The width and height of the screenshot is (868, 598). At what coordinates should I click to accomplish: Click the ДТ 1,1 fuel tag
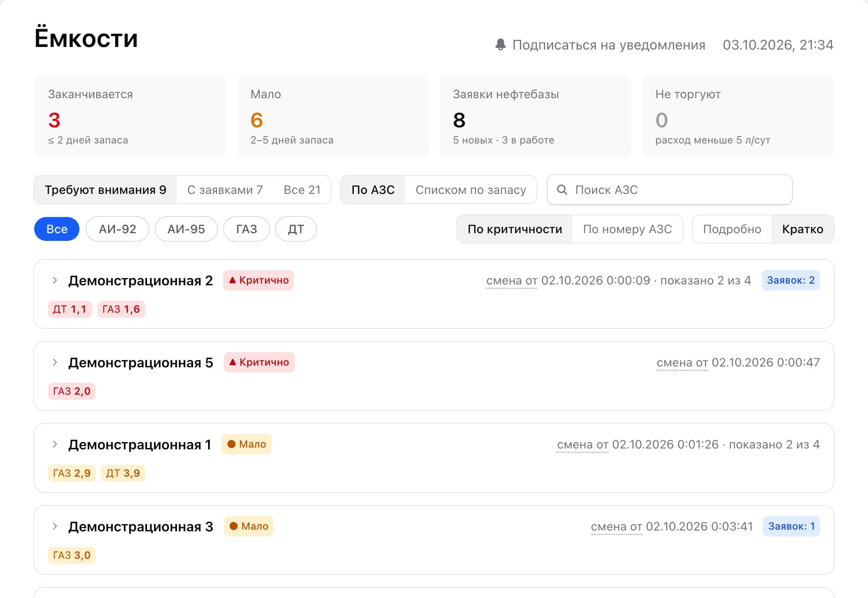(x=70, y=309)
